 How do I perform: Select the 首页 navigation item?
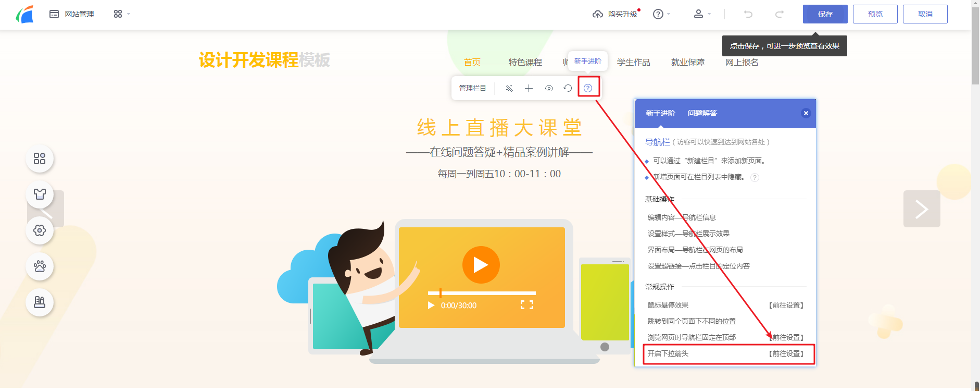[x=472, y=62]
